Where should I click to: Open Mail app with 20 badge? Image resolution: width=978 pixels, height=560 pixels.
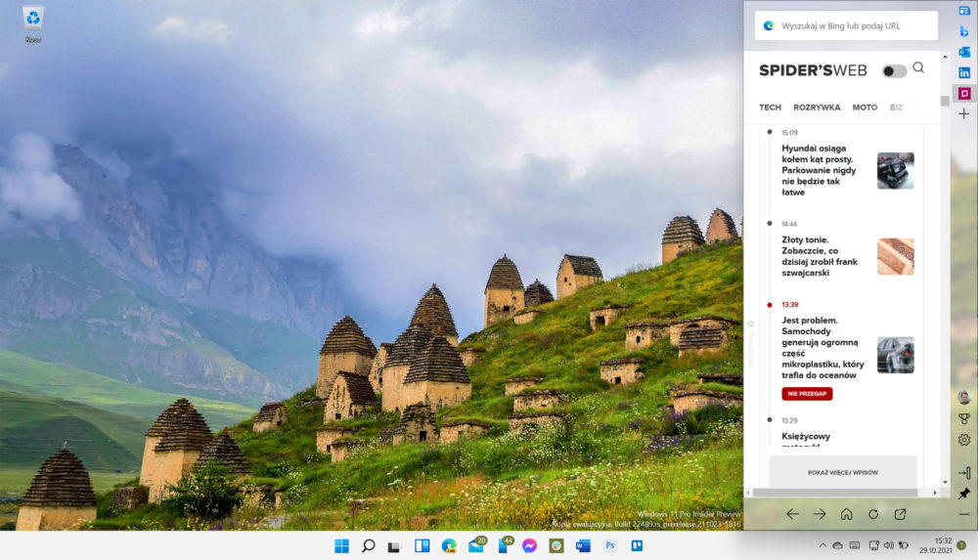[x=476, y=545]
